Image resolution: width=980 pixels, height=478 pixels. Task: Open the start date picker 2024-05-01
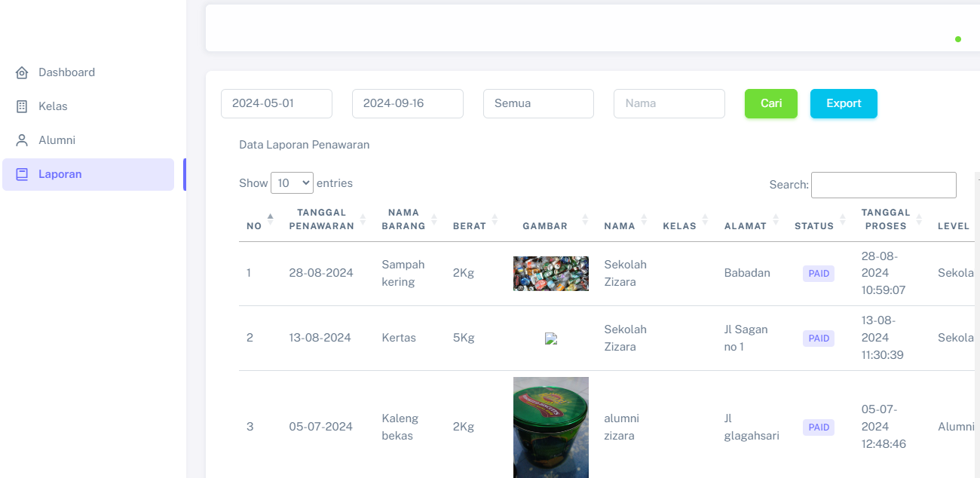click(x=277, y=104)
